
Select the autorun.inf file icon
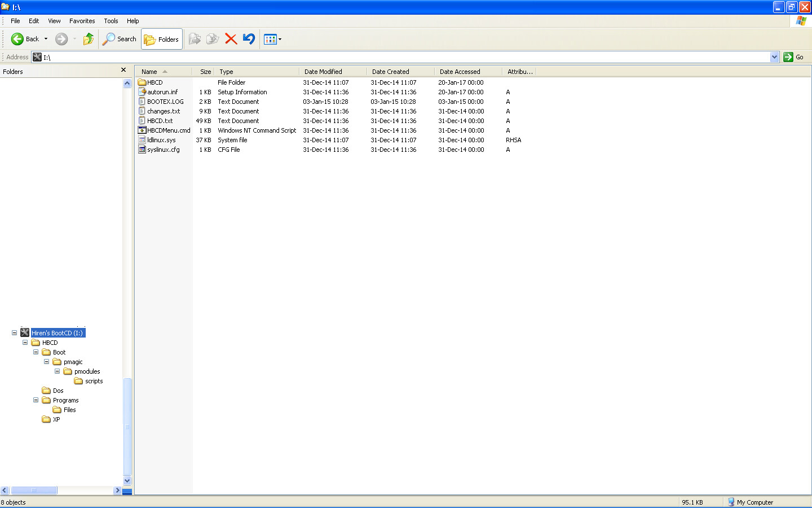point(142,92)
